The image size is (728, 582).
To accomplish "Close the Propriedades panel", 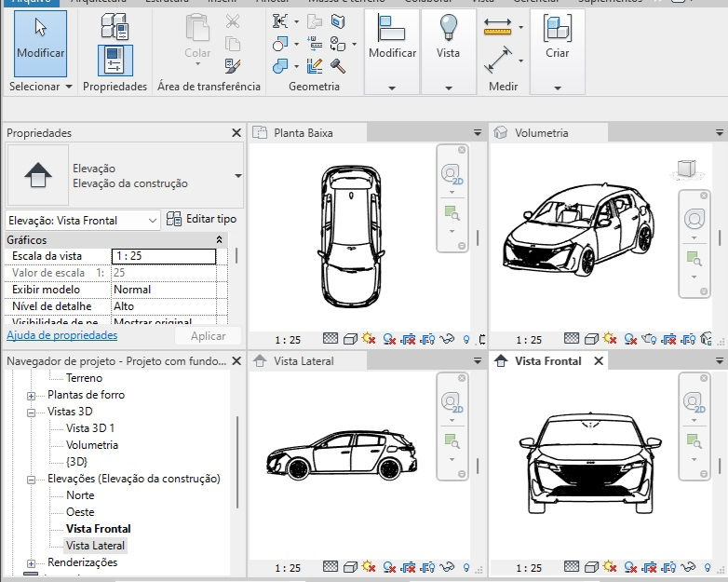I will (236, 133).
